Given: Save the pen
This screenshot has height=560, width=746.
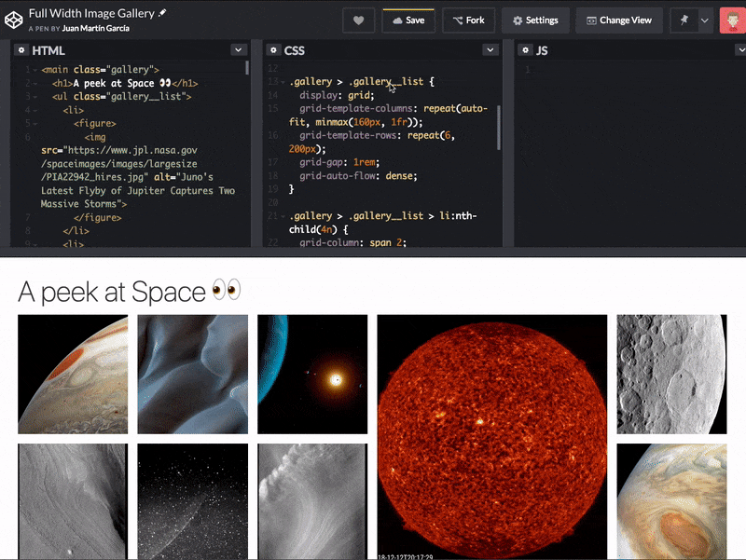Looking at the screenshot, I should tap(408, 20).
